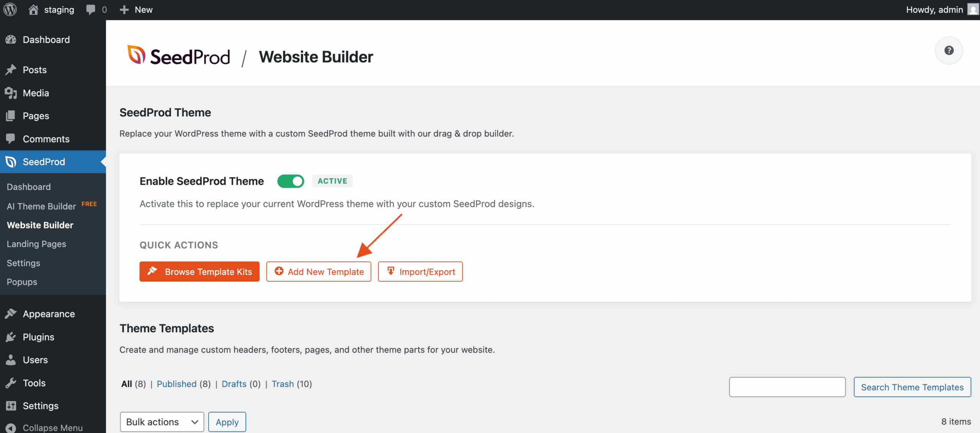Open the Bulk actions dropdown
The image size is (980, 433).
[x=162, y=422]
